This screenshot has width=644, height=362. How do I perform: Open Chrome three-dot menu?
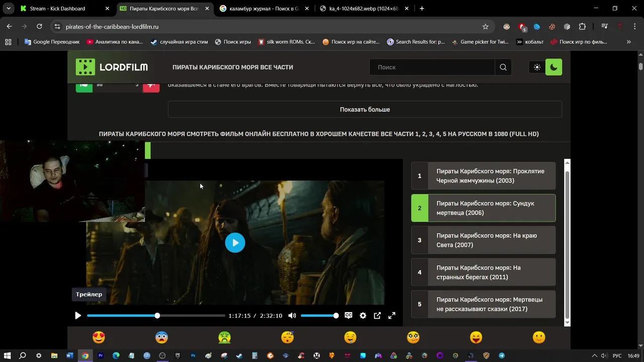point(635,27)
